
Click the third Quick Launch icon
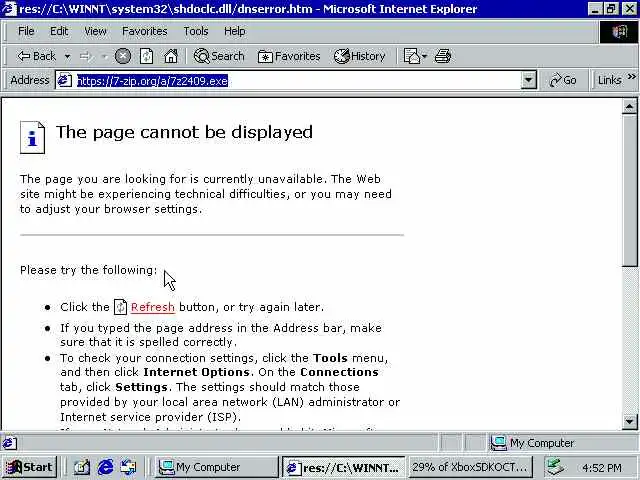click(x=129, y=467)
